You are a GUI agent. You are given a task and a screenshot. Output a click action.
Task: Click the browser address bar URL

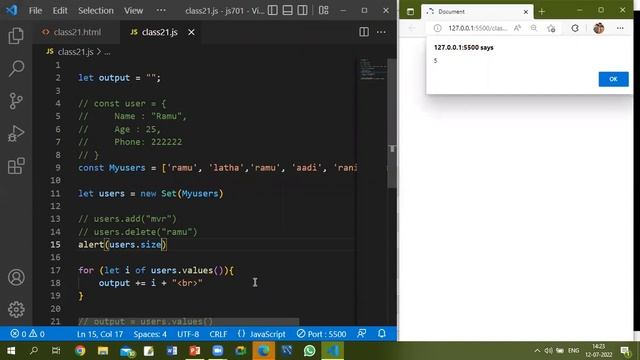point(477,28)
